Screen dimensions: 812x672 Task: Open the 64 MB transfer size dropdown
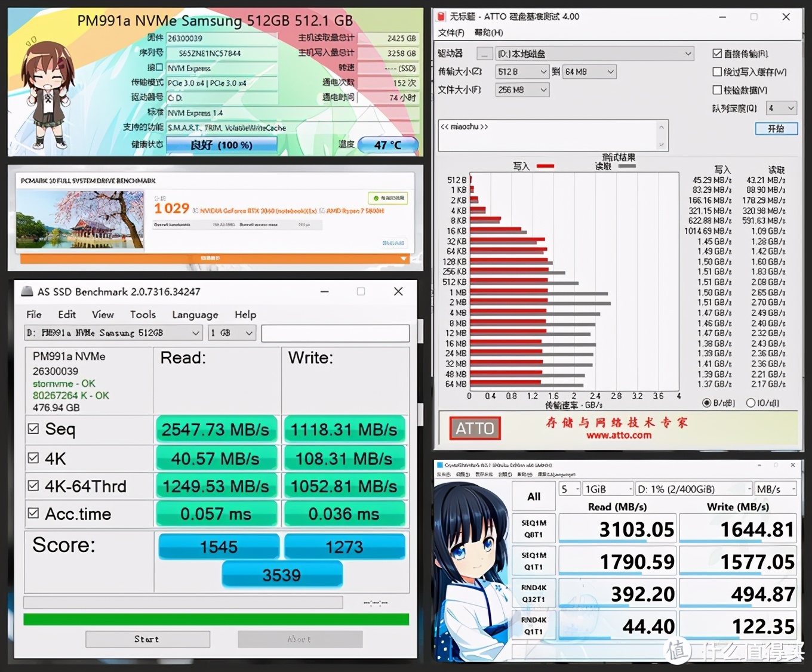coord(589,72)
